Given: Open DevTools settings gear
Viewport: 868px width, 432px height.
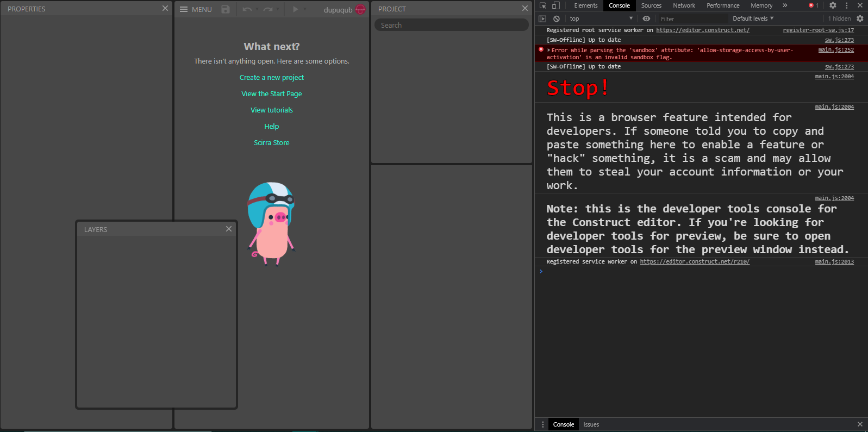Looking at the screenshot, I should [x=833, y=5].
